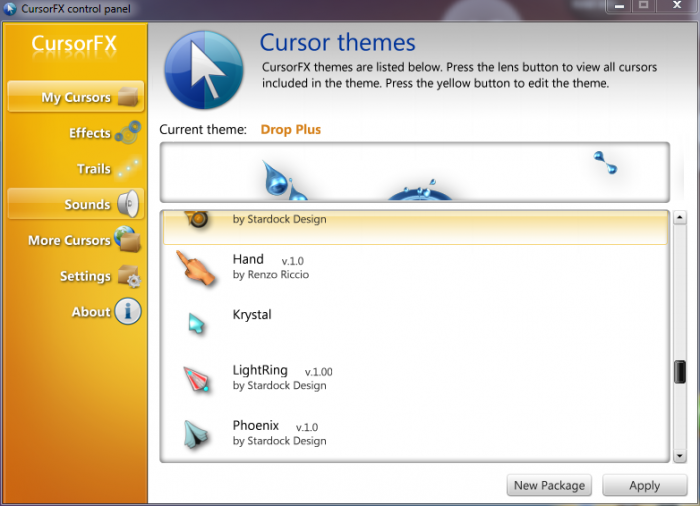Open the My Cursors section
This screenshot has height=506, width=700.
[75, 96]
